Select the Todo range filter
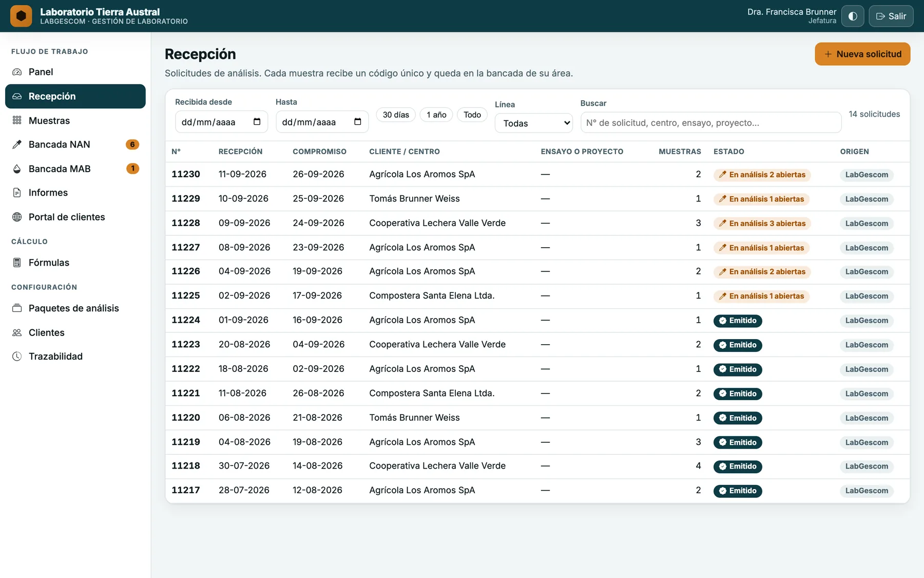The width and height of the screenshot is (924, 578). point(472,115)
